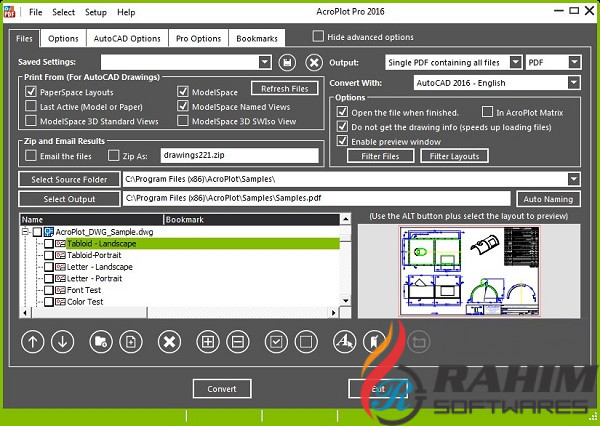Open the Saved Settings dropdown
The height and width of the screenshot is (426, 600).
pyautogui.click(x=265, y=62)
